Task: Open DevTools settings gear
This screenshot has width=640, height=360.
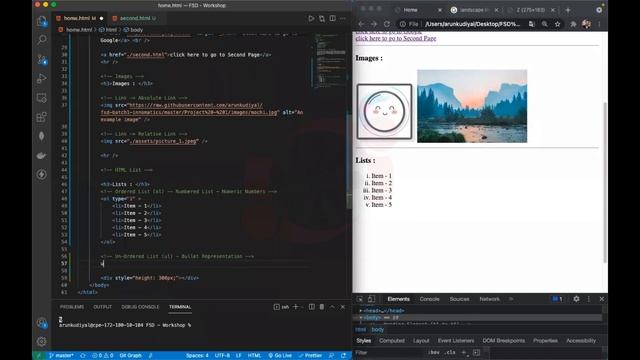Action: click(576, 299)
